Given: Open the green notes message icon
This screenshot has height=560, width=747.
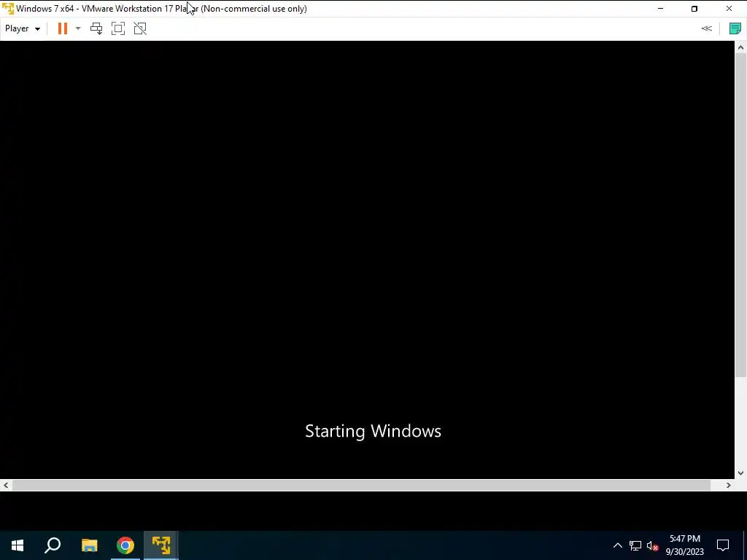Looking at the screenshot, I should pyautogui.click(x=735, y=28).
